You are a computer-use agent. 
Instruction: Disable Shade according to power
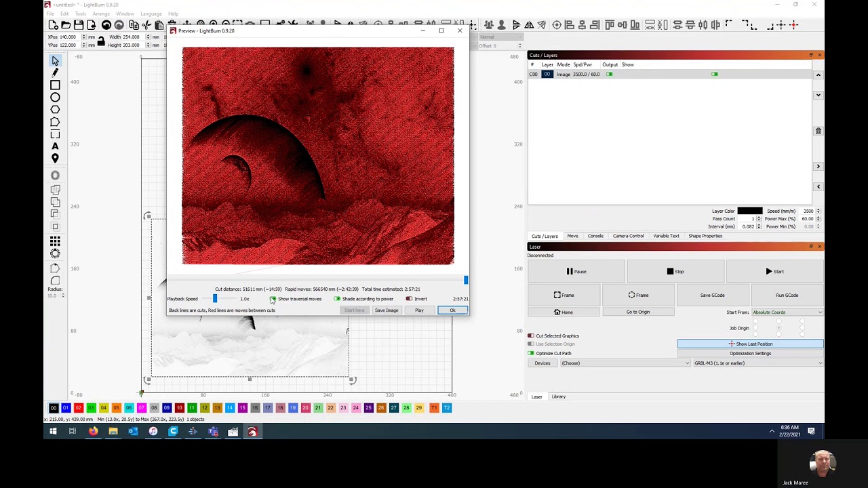(337, 299)
